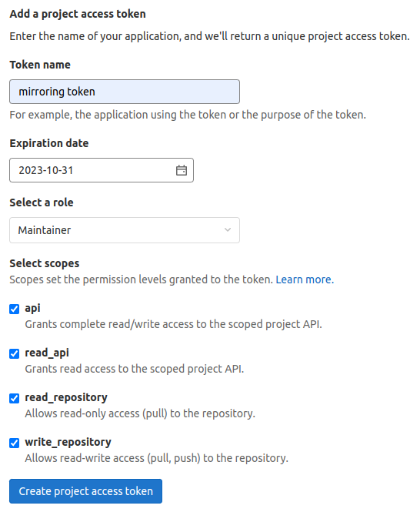This screenshot has width=420, height=512.
Task: Click the write_repository label text
Action: click(68, 443)
